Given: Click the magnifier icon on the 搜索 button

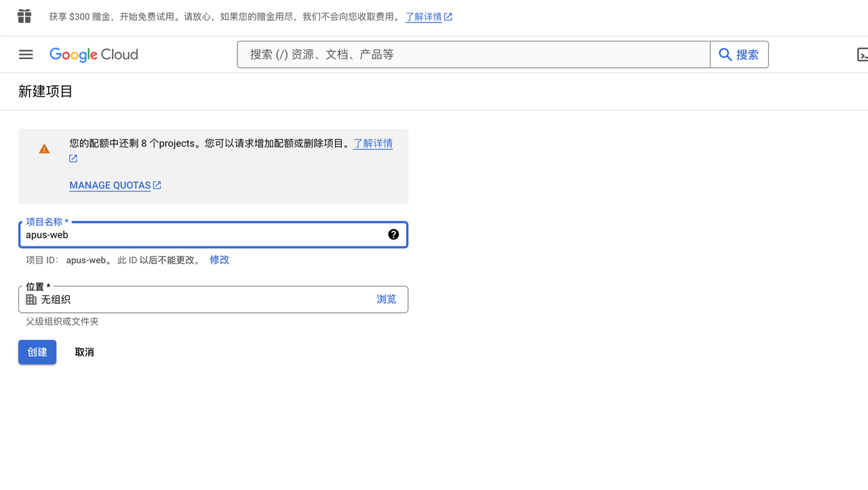Looking at the screenshot, I should 725,54.
